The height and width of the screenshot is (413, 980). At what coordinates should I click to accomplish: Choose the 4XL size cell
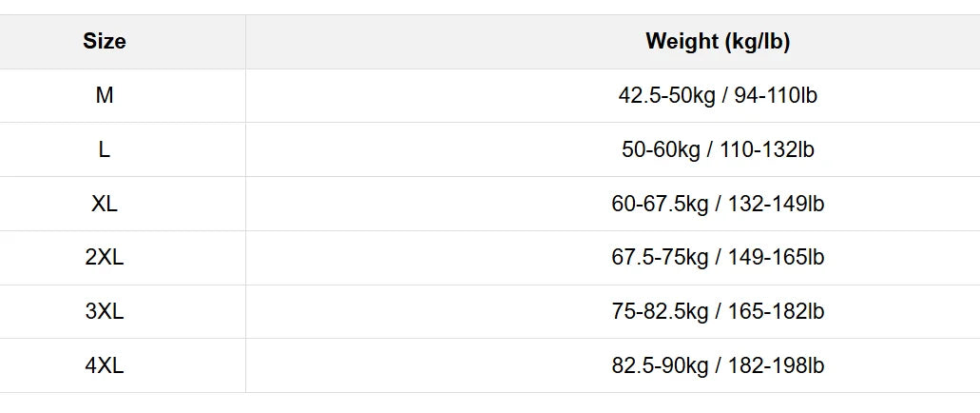(x=105, y=366)
